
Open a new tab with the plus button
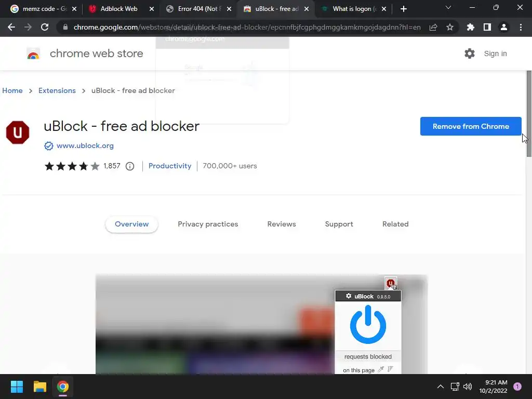pyautogui.click(x=403, y=9)
